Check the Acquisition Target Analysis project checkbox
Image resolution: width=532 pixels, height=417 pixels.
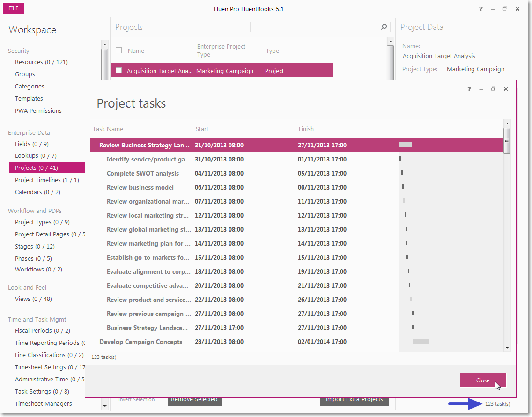coord(119,71)
